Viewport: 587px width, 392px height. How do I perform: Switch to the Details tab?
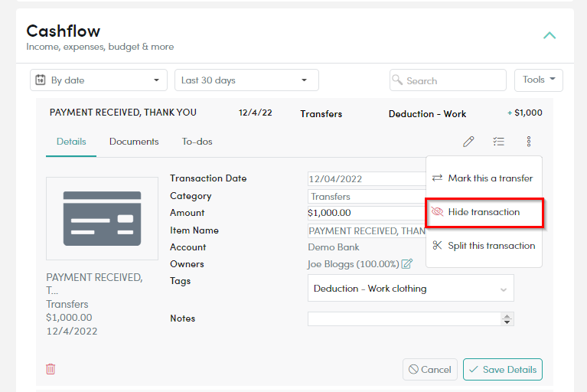(71, 142)
